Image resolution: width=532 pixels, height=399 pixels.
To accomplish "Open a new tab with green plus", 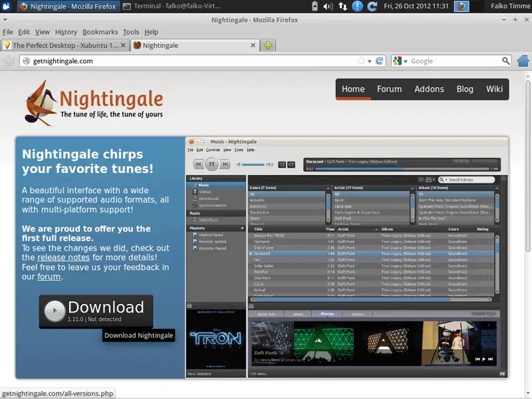I will point(268,45).
